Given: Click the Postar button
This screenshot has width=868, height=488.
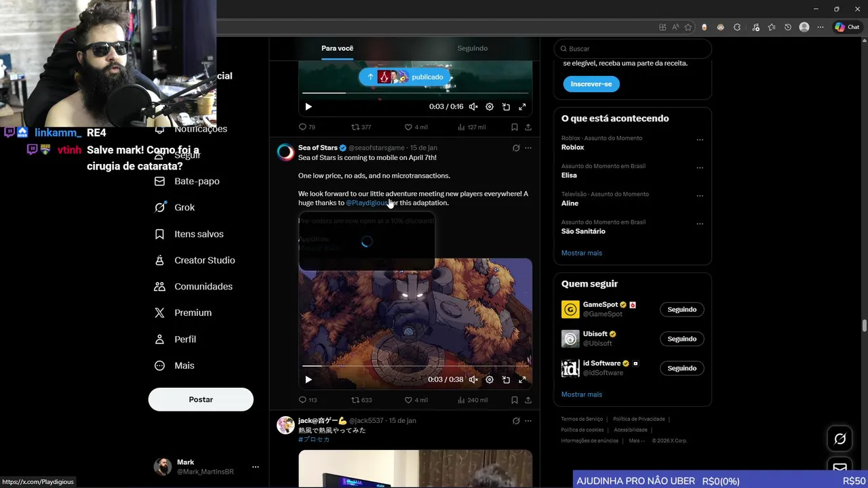Looking at the screenshot, I should click(x=201, y=399).
